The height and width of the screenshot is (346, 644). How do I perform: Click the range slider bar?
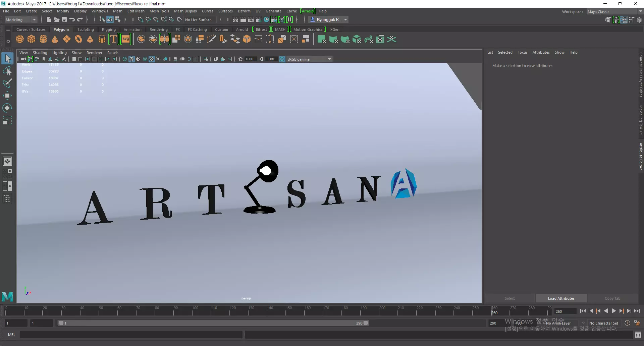(213, 323)
